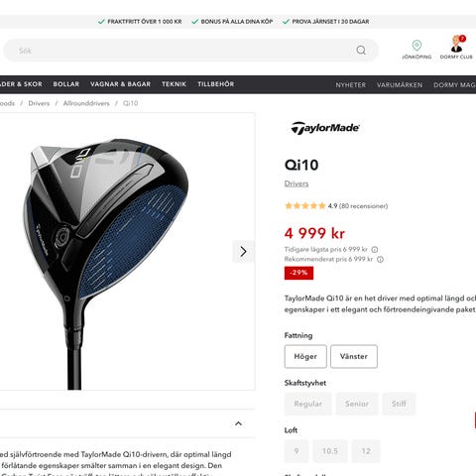
Task: Click info icon beside Tidigare lägsta pris
Action: pos(374,250)
